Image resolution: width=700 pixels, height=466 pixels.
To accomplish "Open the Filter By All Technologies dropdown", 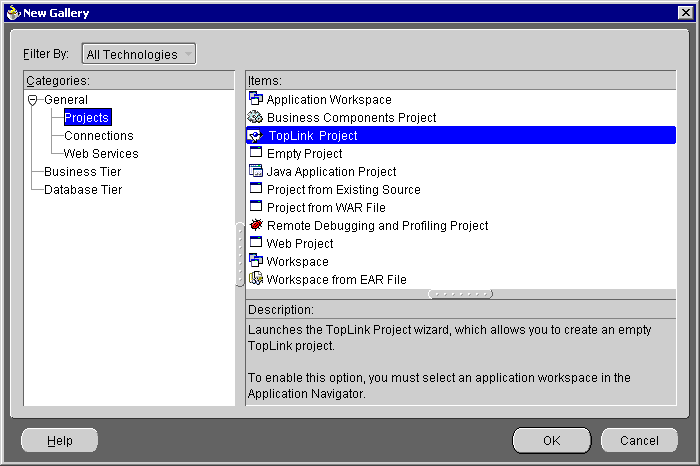I will (139, 54).
